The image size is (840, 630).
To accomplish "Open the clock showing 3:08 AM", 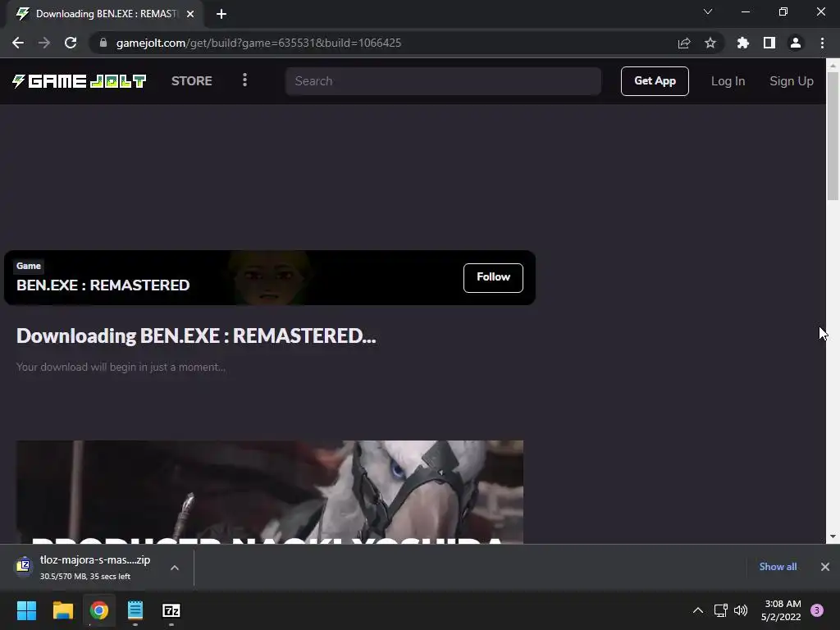I will (x=781, y=610).
